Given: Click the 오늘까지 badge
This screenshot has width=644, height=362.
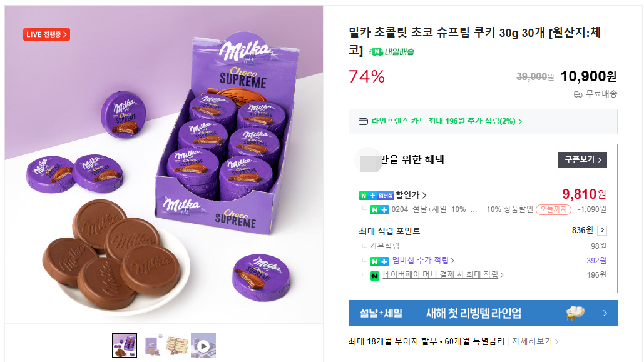Looking at the screenshot, I should (553, 209).
